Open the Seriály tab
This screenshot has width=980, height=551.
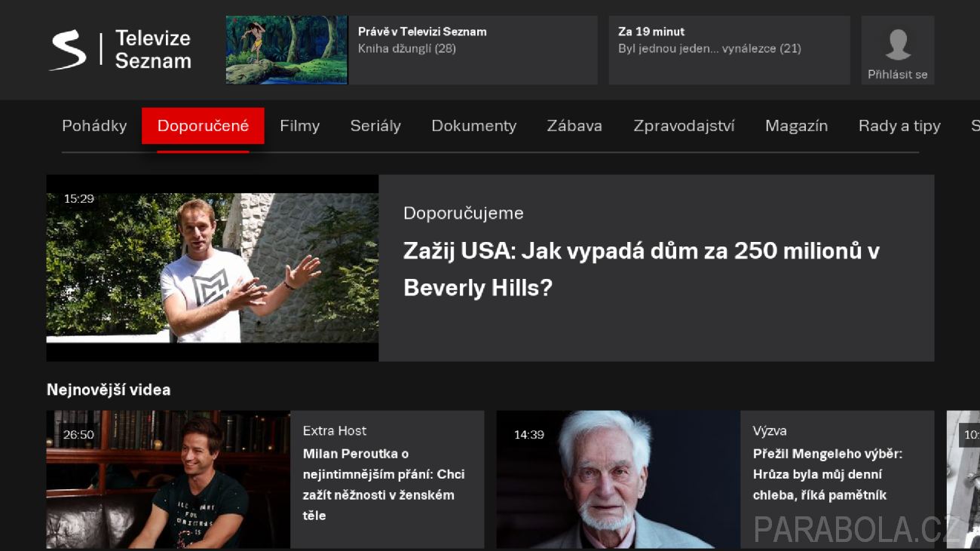(x=375, y=126)
